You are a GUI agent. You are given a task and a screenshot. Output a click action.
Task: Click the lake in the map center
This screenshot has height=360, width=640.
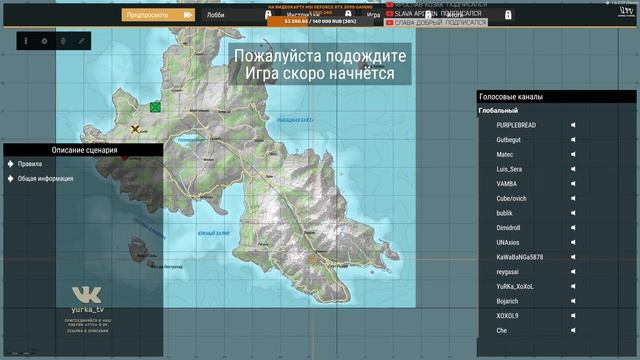pyautogui.click(x=191, y=140)
